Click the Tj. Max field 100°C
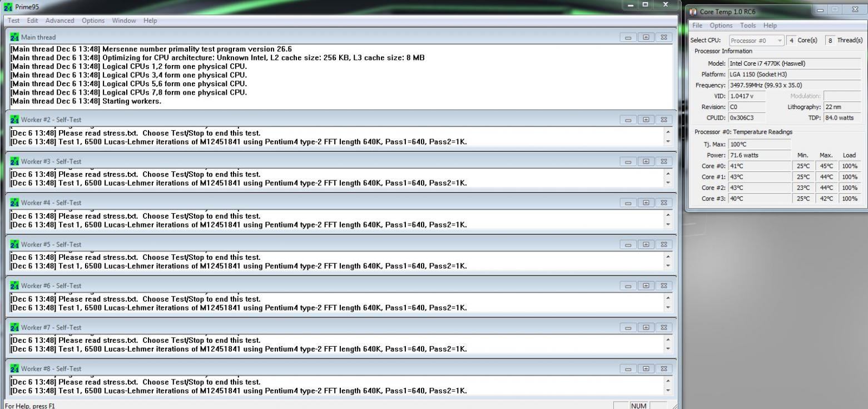868x409 pixels. pyautogui.click(x=759, y=145)
